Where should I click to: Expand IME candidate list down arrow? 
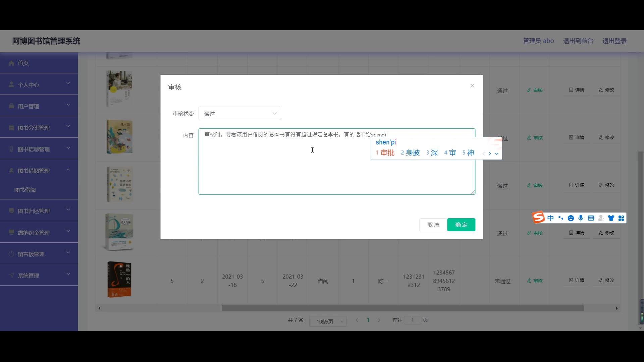tap(497, 154)
